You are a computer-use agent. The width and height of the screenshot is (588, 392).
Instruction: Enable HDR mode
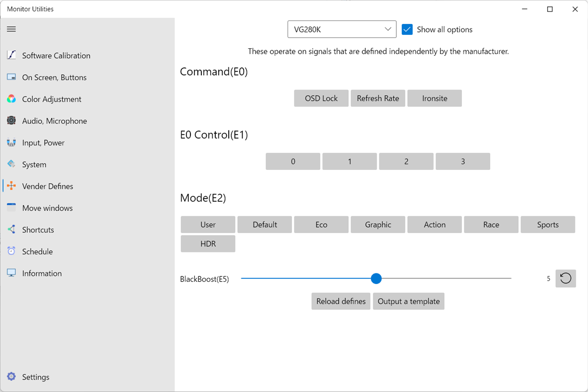208,244
